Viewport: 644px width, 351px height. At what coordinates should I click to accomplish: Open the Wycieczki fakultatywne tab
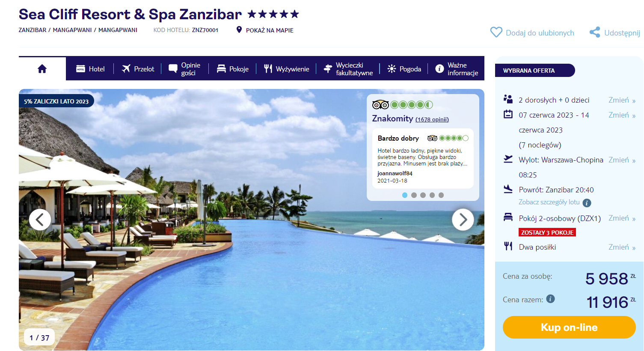pyautogui.click(x=348, y=69)
